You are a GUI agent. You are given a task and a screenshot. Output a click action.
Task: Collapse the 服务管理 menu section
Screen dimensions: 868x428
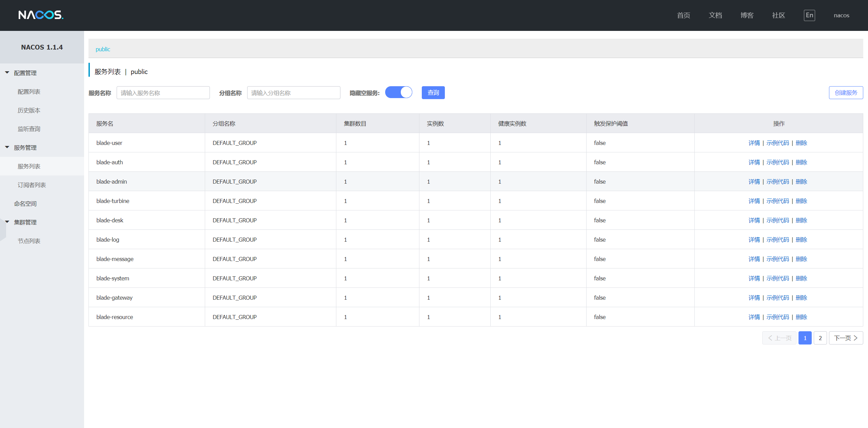point(25,148)
